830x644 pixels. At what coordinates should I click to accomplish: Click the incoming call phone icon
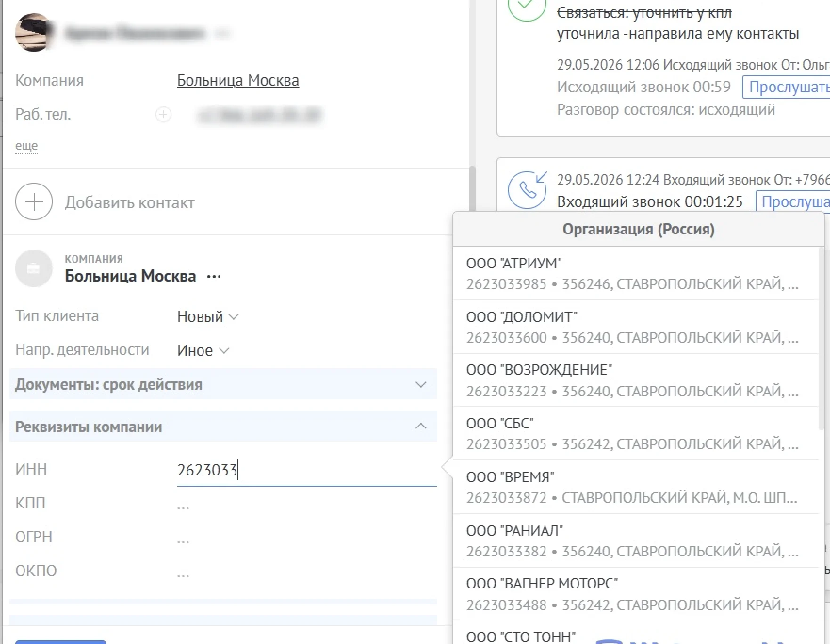(x=527, y=190)
